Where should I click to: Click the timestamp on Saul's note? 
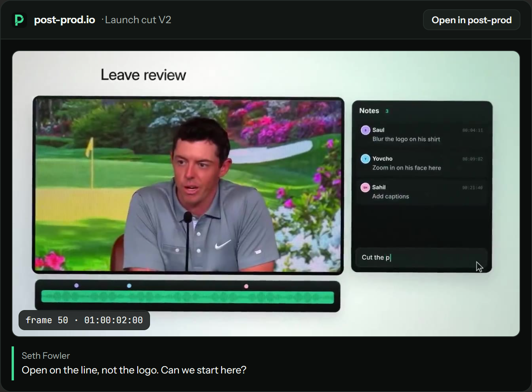[x=472, y=130]
